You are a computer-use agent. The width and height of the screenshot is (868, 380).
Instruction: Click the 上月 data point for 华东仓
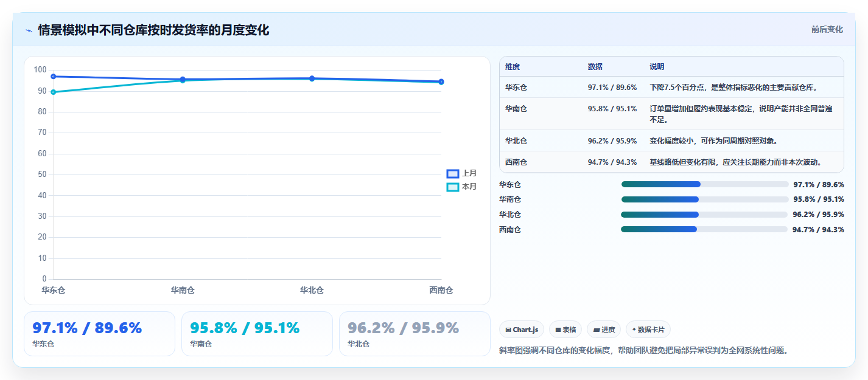(54, 77)
